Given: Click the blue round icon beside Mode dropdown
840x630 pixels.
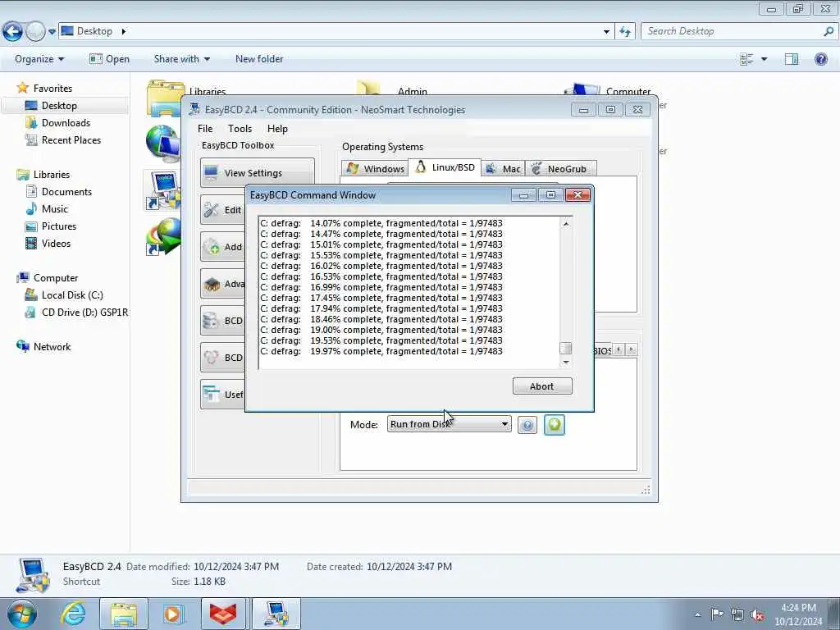Looking at the screenshot, I should (x=527, y=425).
